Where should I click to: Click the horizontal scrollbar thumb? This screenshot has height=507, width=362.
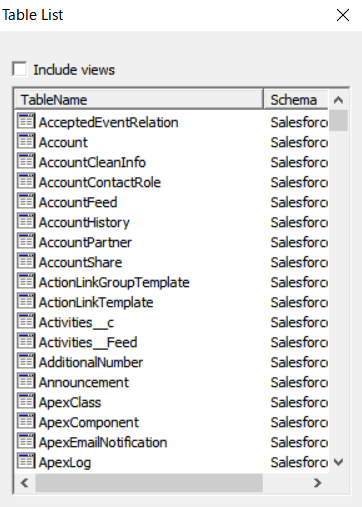point(149,482)
